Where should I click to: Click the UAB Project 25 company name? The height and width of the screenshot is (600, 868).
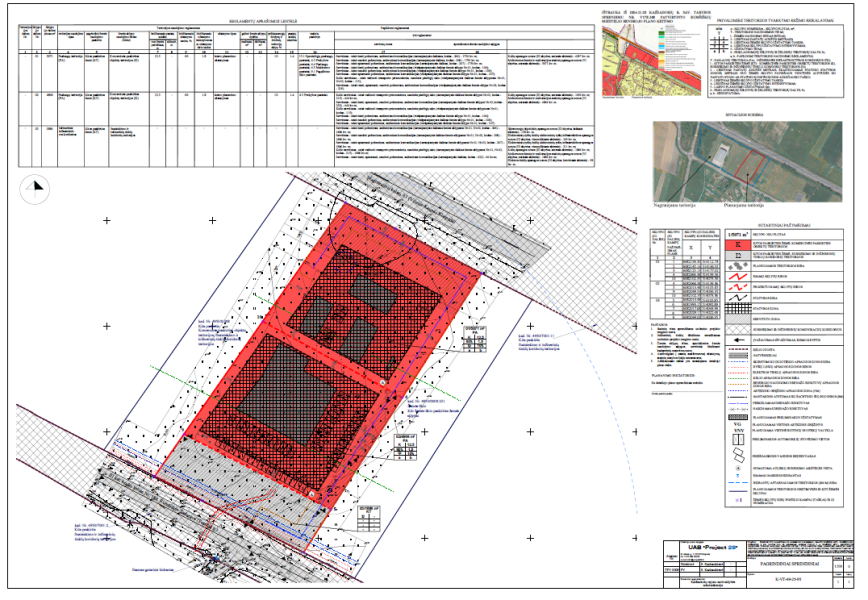pos(713,548)
